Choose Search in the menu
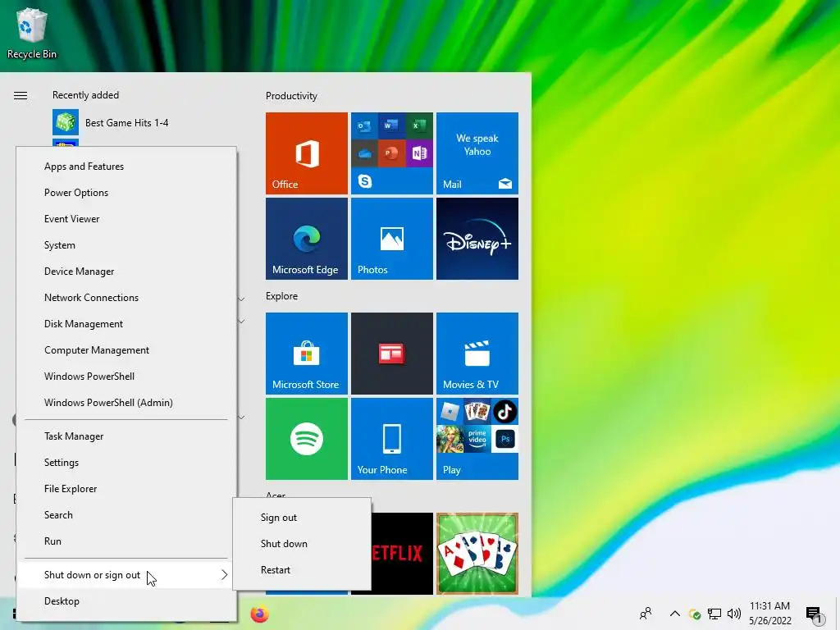The height and width of the screenshot is (630, 840). (126, 515)
